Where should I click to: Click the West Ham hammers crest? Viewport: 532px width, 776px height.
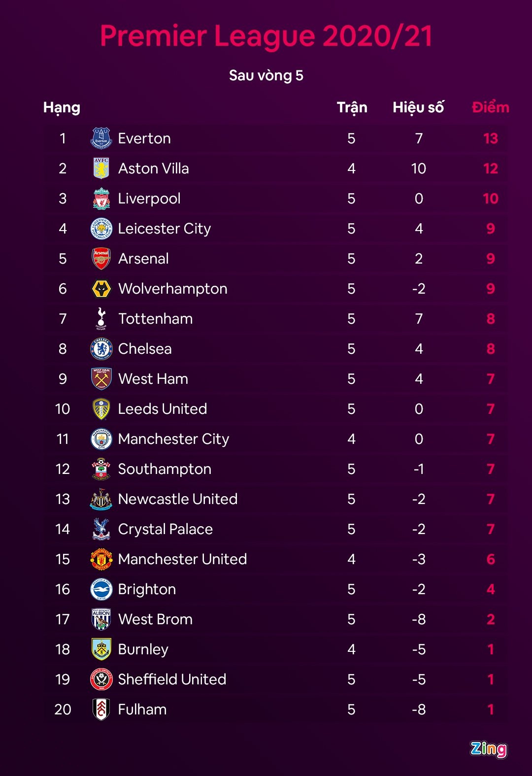tap(101, 379)
